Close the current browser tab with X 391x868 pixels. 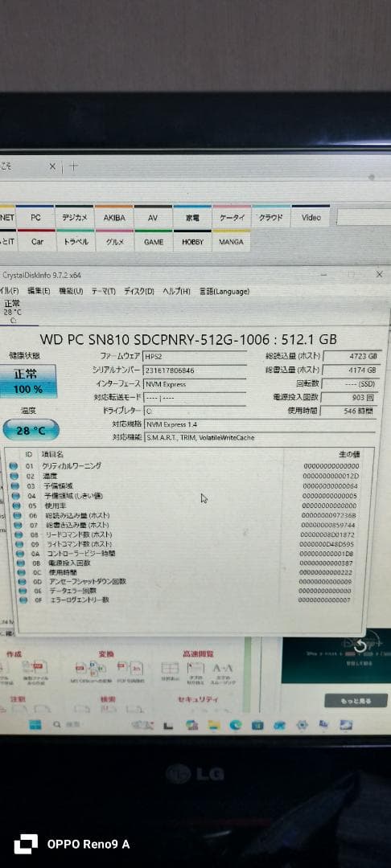[52, 166]
